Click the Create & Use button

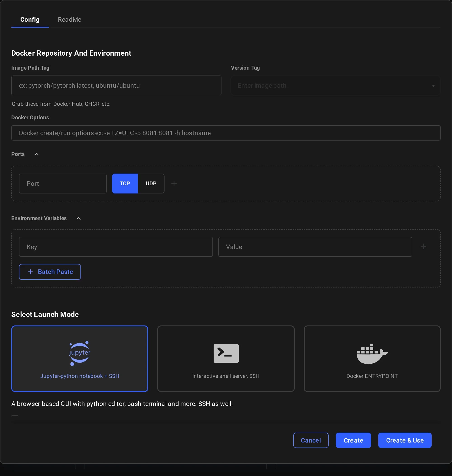click(405, 440)
